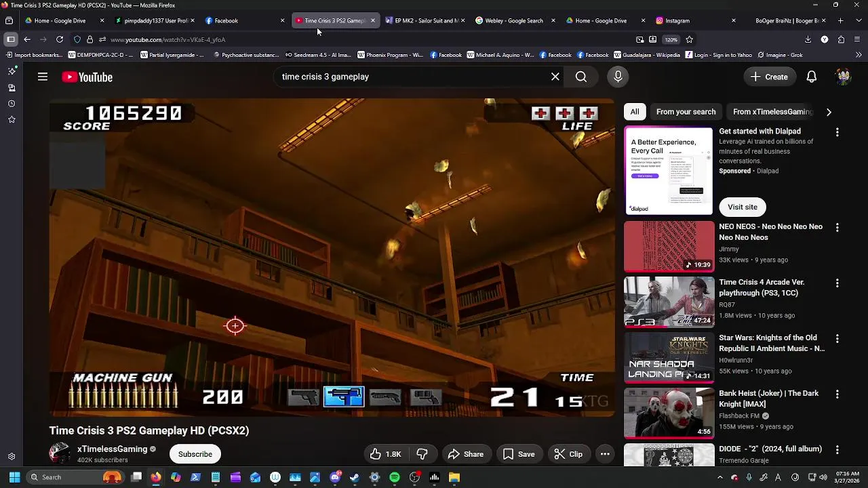Expand the system tray hidden icons

click(720, 477)
